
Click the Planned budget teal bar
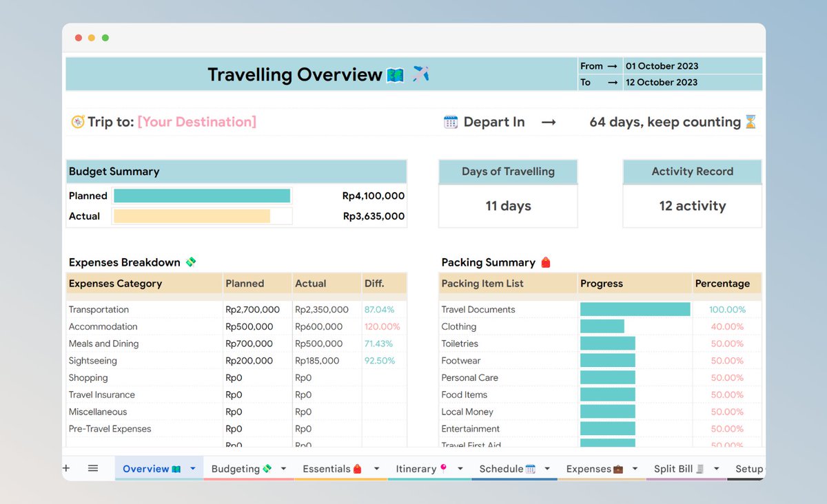tap(202, 196)
